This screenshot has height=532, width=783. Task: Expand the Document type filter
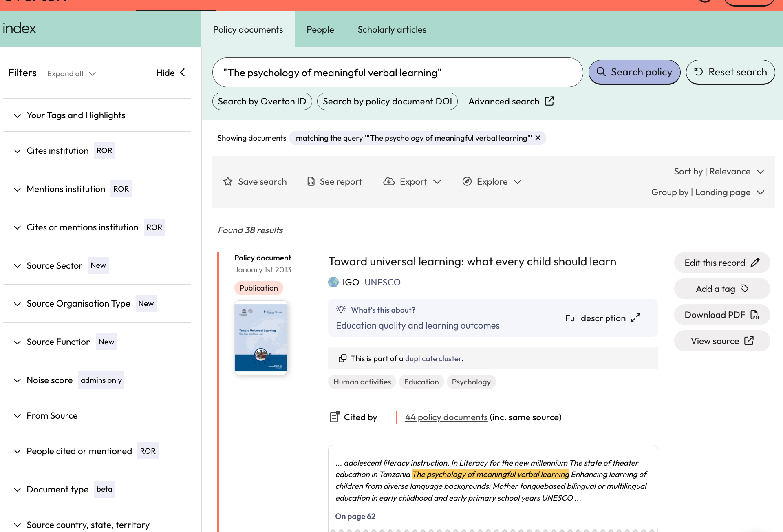point(97,489)
